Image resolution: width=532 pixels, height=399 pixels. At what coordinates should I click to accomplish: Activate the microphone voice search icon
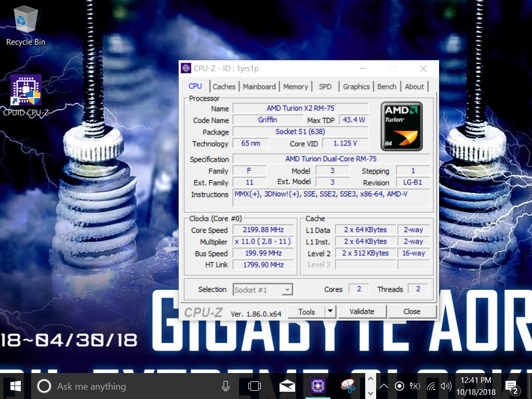[x=225, y=386]
